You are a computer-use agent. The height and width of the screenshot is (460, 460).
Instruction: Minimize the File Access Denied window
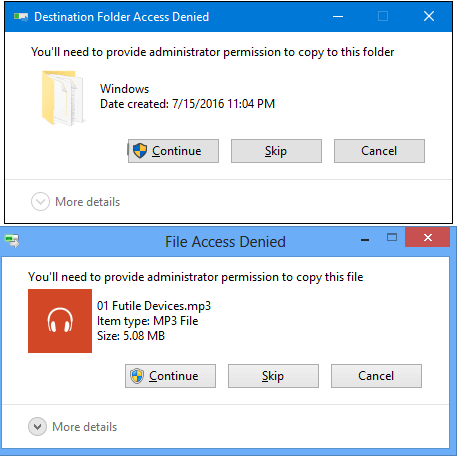(x=365, y=240)
